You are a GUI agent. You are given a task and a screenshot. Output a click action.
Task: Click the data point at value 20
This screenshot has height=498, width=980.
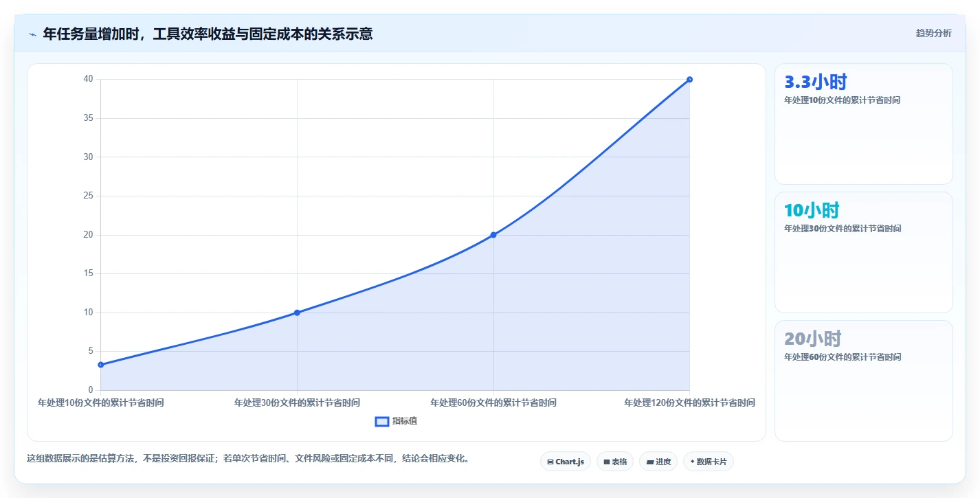[493, 235]
